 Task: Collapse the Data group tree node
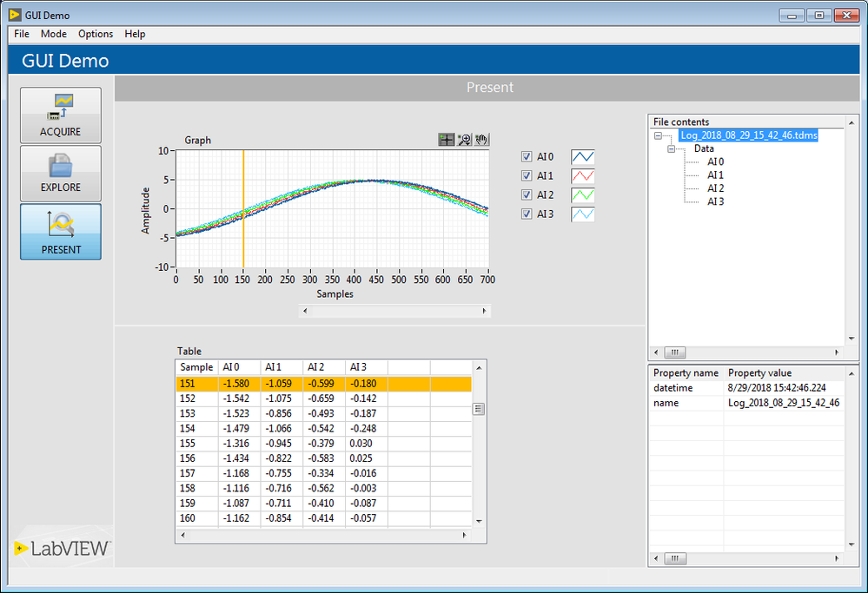click(672, 149)
